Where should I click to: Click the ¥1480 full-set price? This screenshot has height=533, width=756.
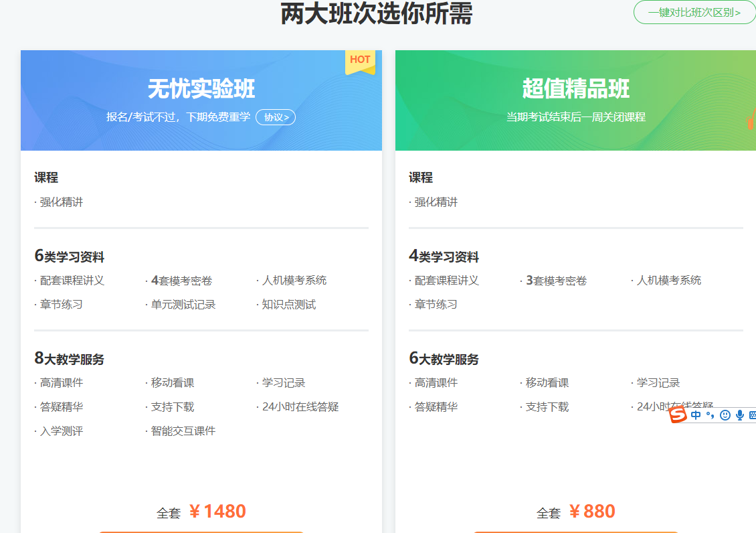click(217, 512)
